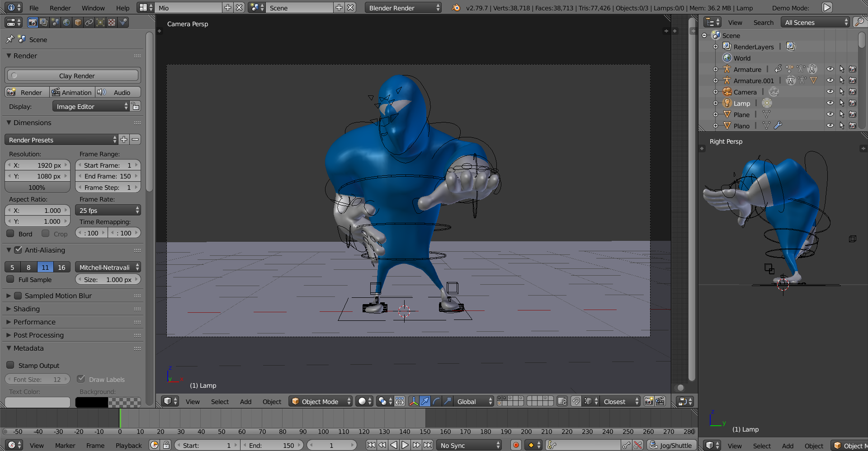
Task: Click the Animation render button
Action: click(72, 92)
